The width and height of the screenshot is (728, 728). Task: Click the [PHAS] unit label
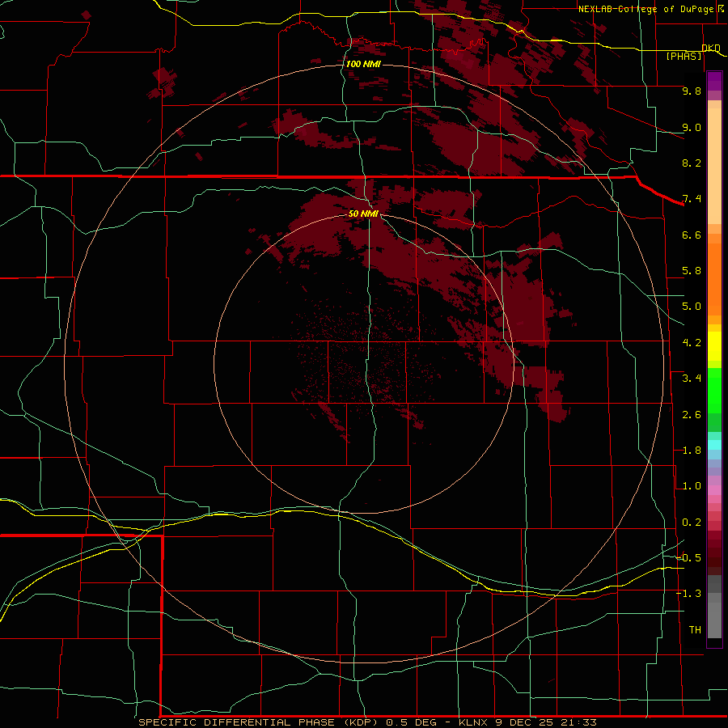pos(684,57)
